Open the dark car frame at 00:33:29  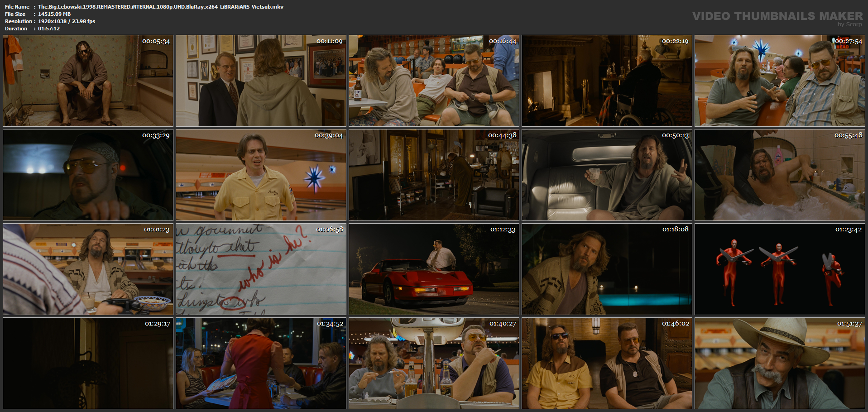pyautogui.click(x=88, y=175)
